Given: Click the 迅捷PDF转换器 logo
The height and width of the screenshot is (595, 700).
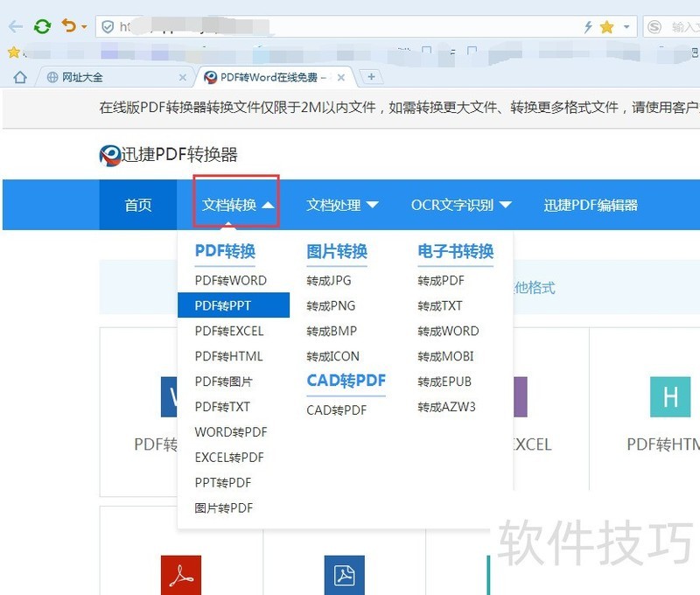Looking at the screenshot, I should (168, 155).
